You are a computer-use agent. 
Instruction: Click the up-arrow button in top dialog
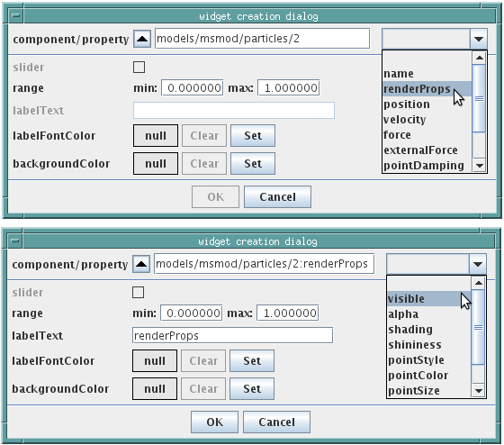[142, 39]
